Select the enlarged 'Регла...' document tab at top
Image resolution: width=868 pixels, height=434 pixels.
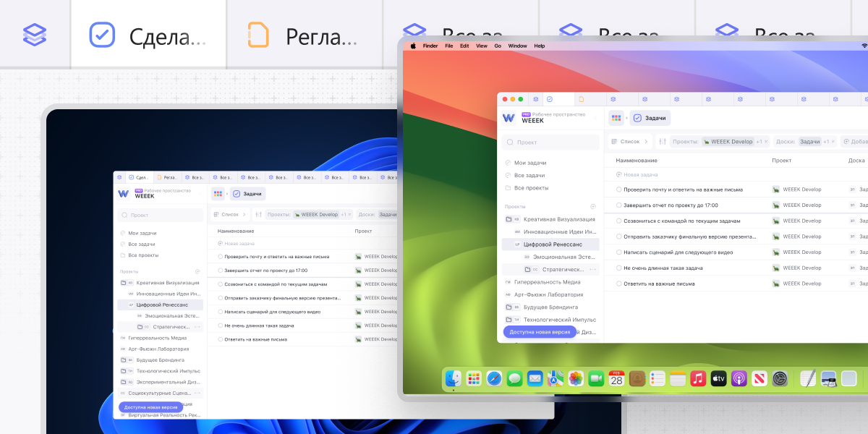(x=305, y=34)
